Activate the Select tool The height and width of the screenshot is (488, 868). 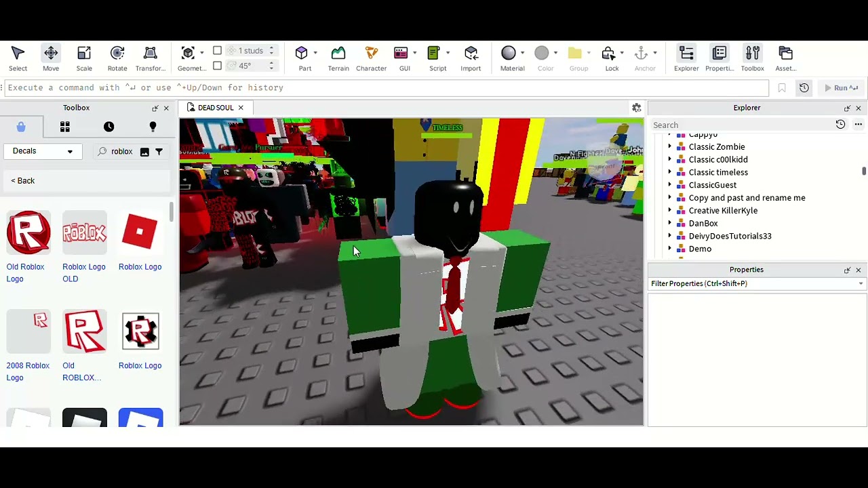(x=18, y=58)
